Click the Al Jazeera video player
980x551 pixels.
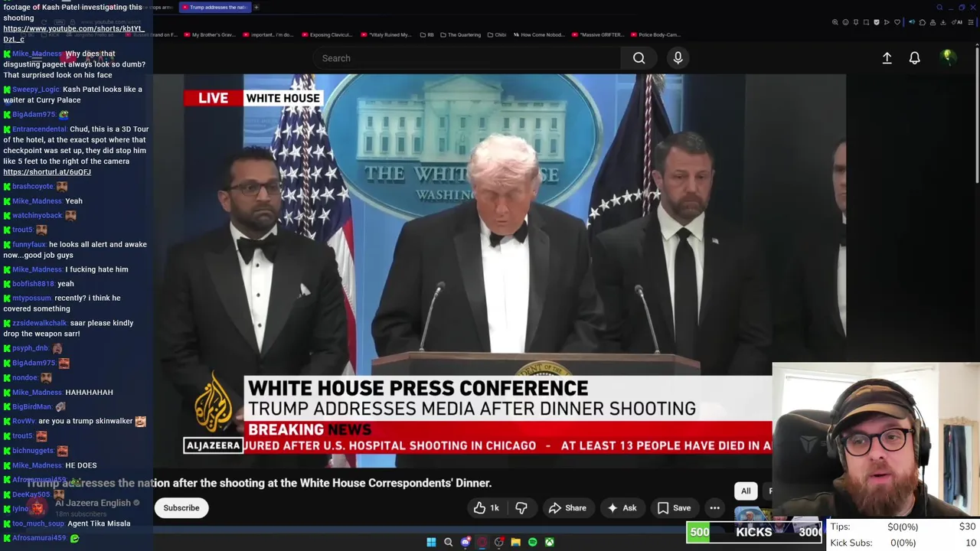pyautogui.click(x=499, y=270)
